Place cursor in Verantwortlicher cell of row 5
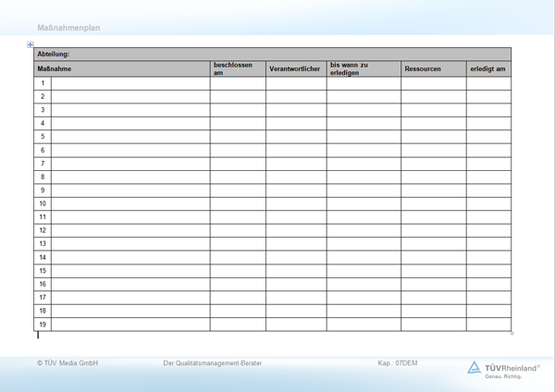 click(x=295, y=137)
